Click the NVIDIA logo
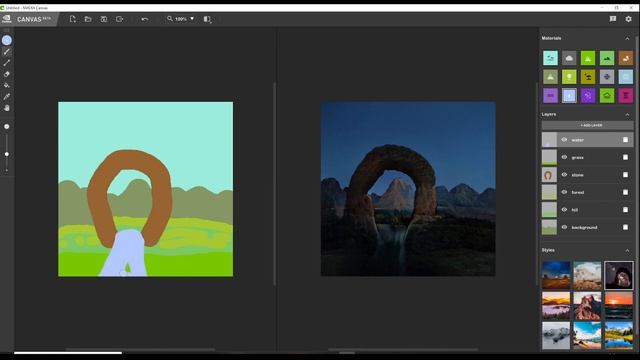This screenshot has height=360, width=640. 6,19
